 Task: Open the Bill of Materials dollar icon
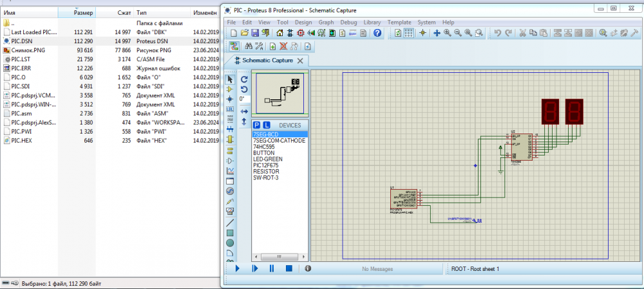343,33
